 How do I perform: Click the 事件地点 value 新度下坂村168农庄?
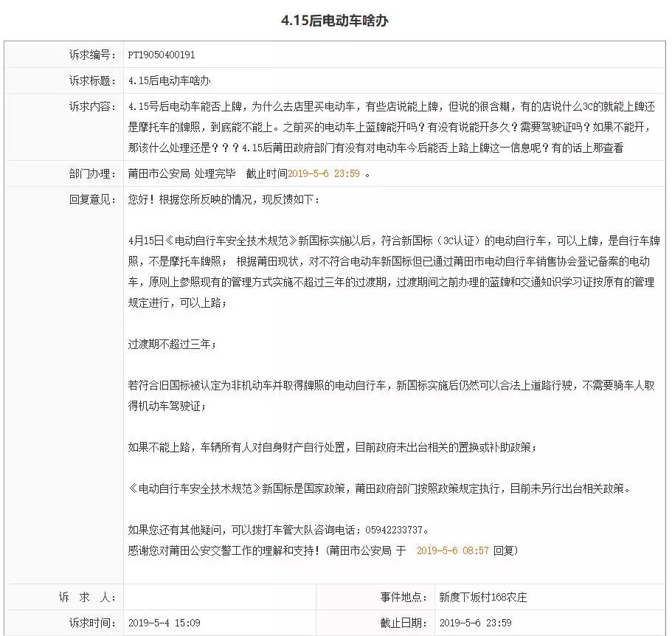click(x=483, y=597)
